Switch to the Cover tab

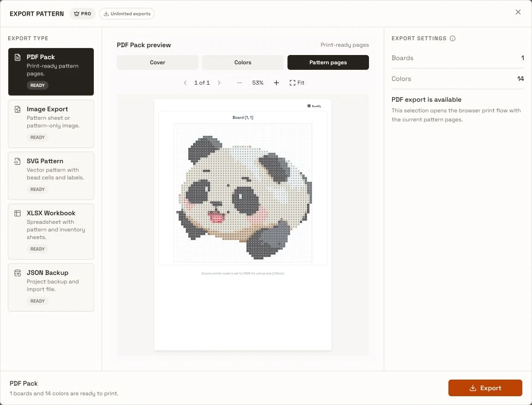[157, 62]
